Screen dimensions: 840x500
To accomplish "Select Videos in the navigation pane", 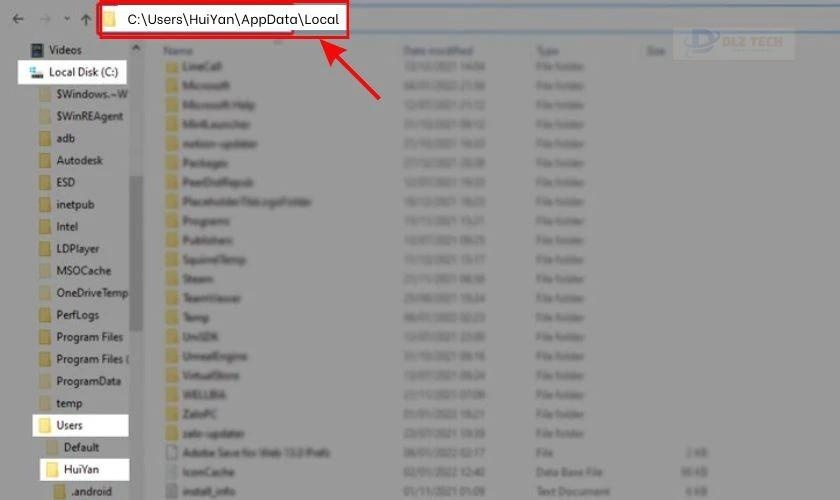I will 65,50.
